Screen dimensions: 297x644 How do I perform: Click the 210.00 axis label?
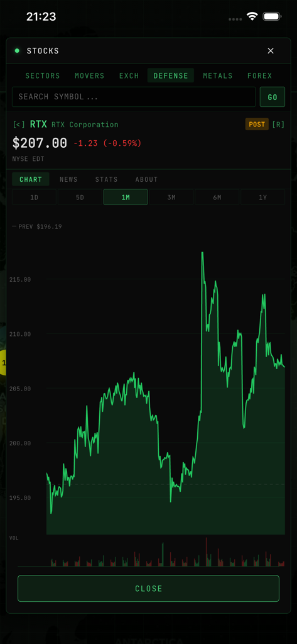point(20,335)
